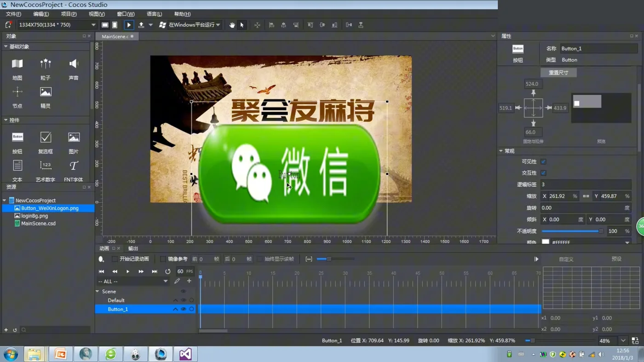644x362 pixels.
Task: Uncheck the 可见性 visibility checkbox
Action: coord(543,161)
